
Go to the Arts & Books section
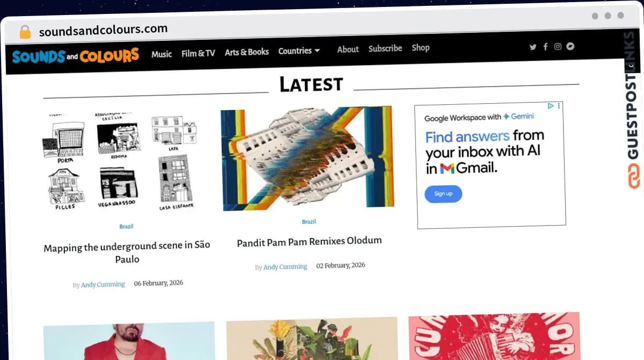tap(246, 52)
